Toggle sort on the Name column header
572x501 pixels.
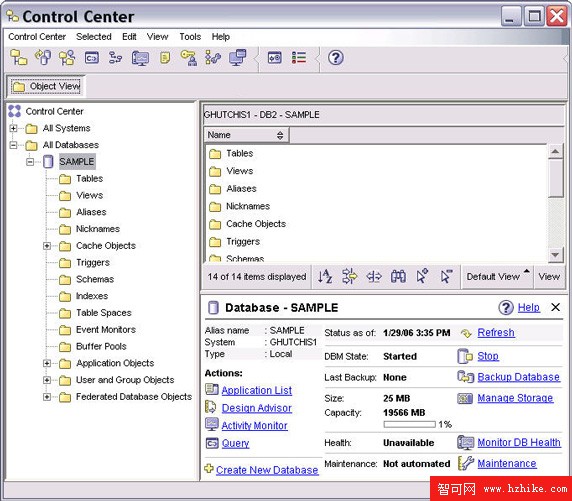tap(246, 135)
